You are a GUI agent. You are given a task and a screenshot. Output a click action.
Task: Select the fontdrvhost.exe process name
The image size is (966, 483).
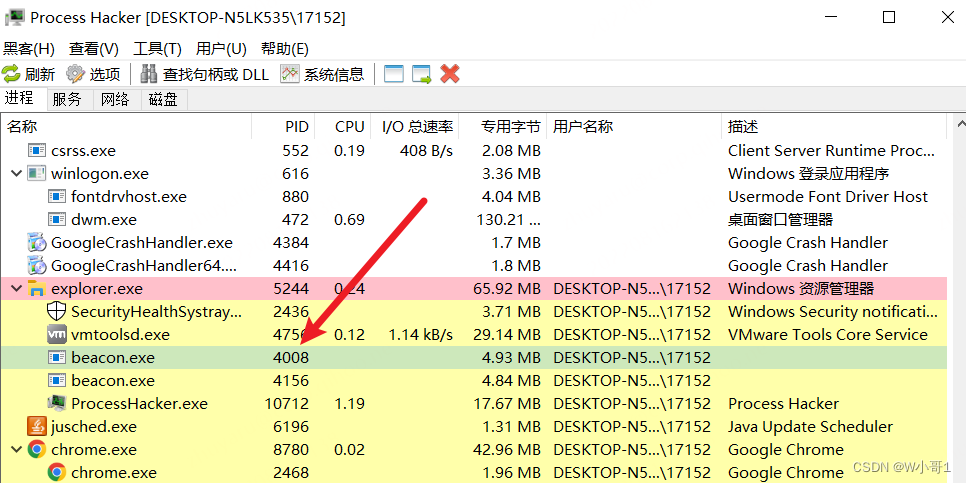[x=129, y=197]
